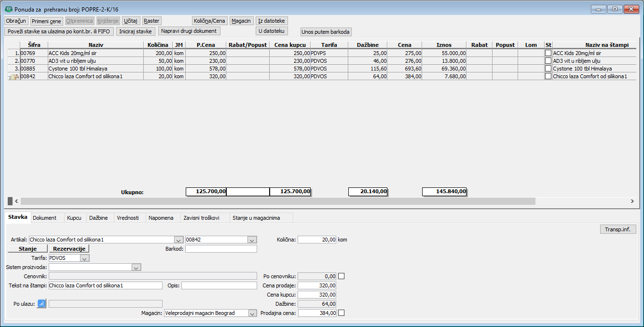Check the St box for ACC Kids row
The height and width of the screenshot is (327, 644).
548,53
